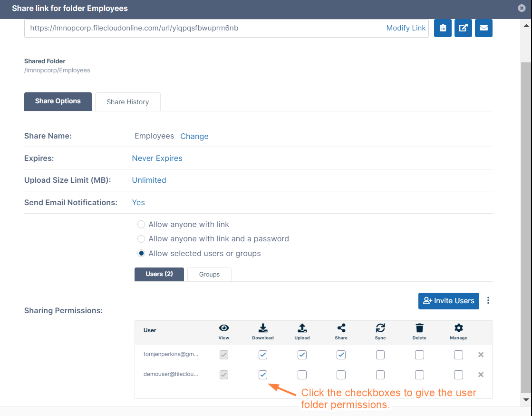Screen dimensions: 532x416
Task: Click the email share link envelope icon
Action: (484, 28)
